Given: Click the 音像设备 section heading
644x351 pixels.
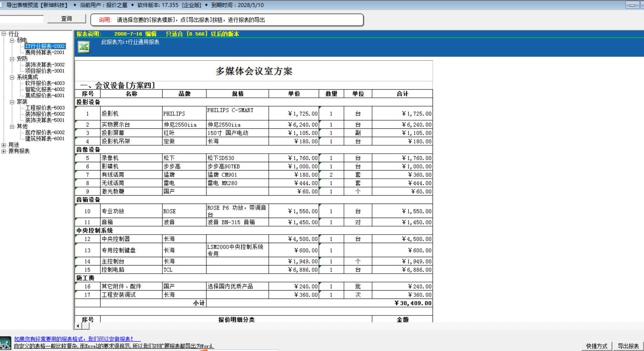Looking at the screenshot, I should click(88, 149).
